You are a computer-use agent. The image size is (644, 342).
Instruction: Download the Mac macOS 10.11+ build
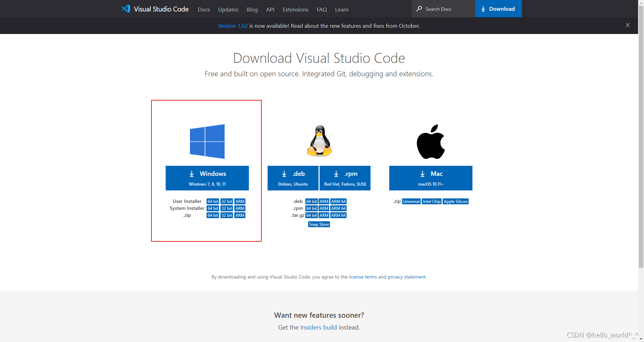tap(431, 178)
